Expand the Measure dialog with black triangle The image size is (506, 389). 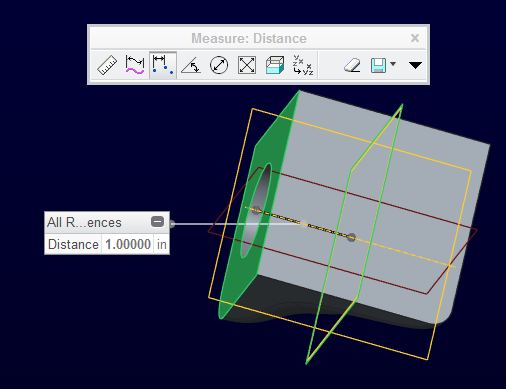click(x=415, y=65)
